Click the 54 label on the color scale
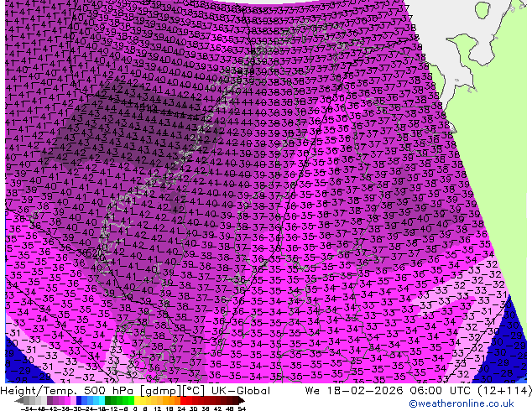Viewport: 532px width, 411px height. [x=242, y=408]
